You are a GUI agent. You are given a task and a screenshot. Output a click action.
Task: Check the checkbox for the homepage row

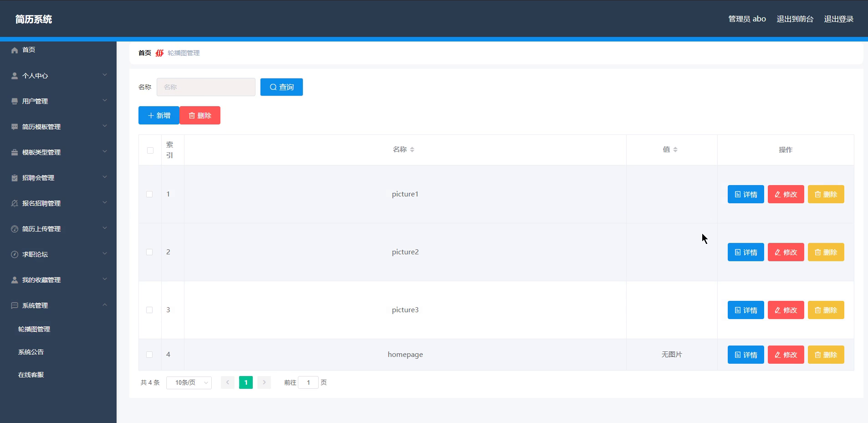(149, 355)
